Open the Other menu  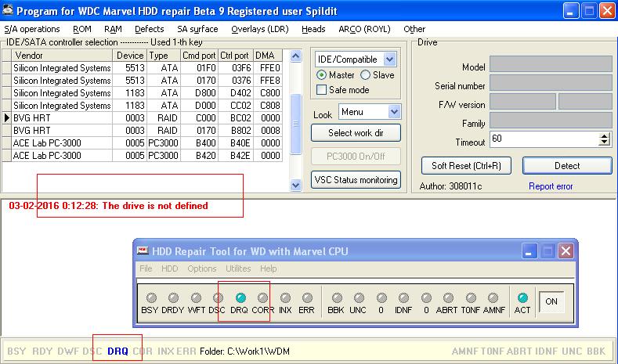tap(414, 29)
